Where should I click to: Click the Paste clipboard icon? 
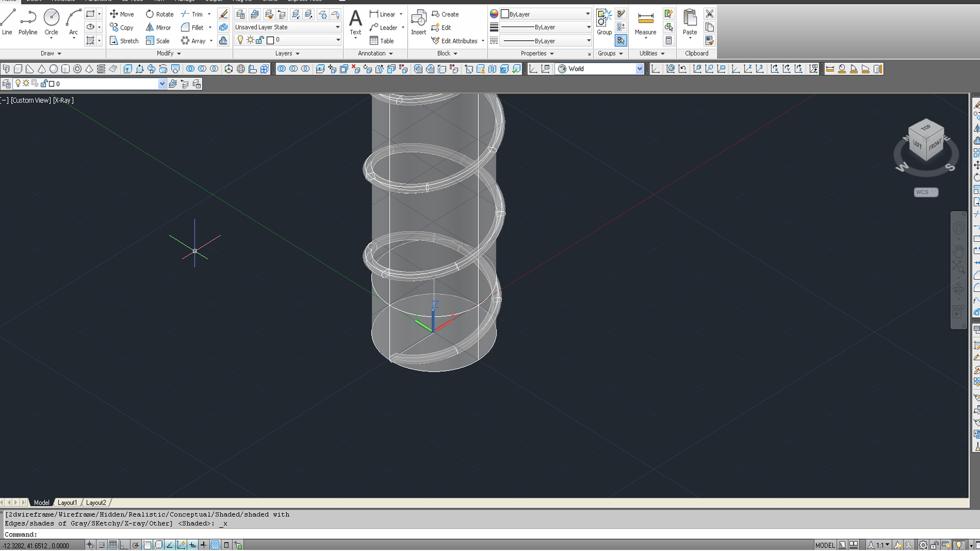690,22
